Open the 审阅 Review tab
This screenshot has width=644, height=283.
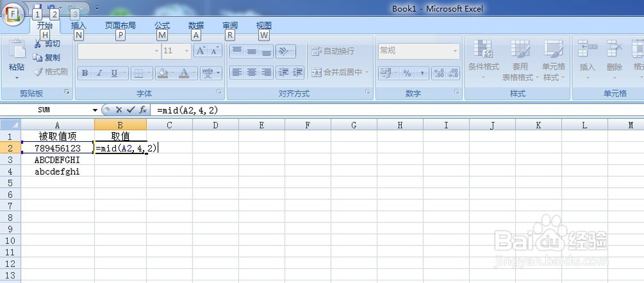(230, 26)
